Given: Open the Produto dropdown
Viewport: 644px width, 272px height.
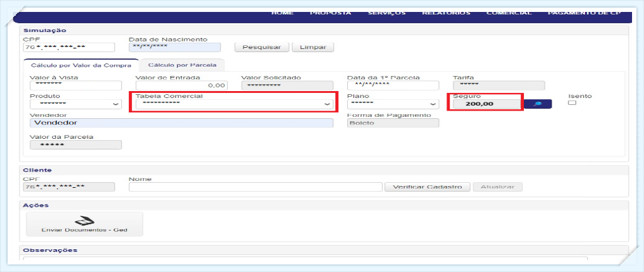Looking at the screenshot, I should tap(75, 104).
